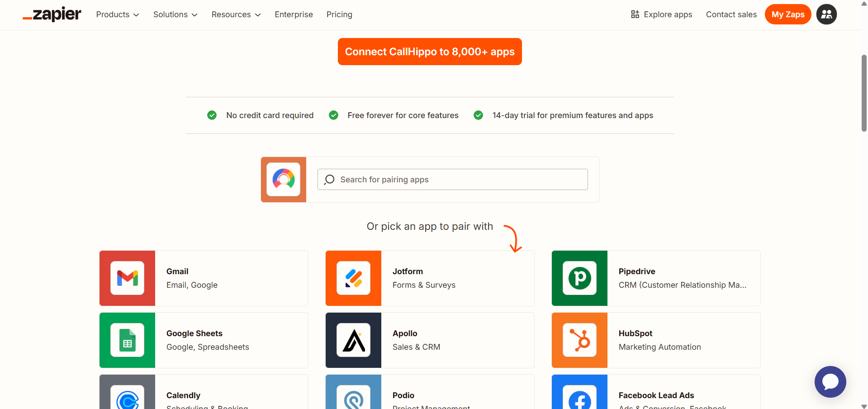
Task: Expand the Resources menu
Action: (236, 14)
